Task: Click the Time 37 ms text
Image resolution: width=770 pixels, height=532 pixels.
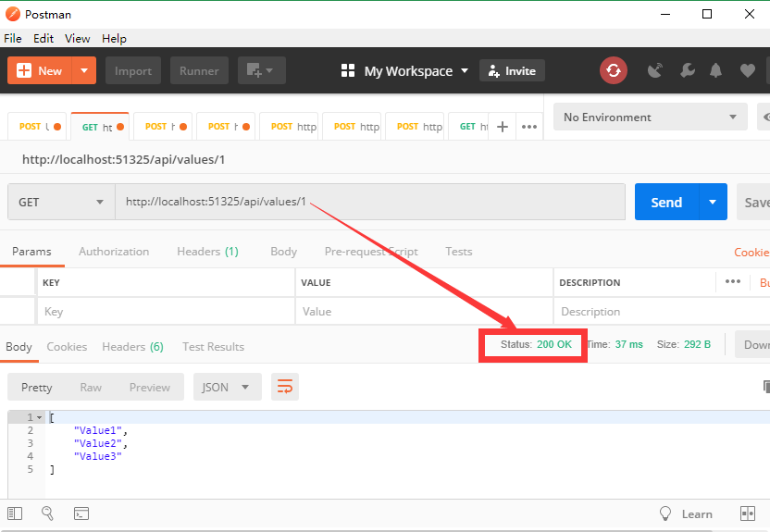Action: tap(615, 344)
